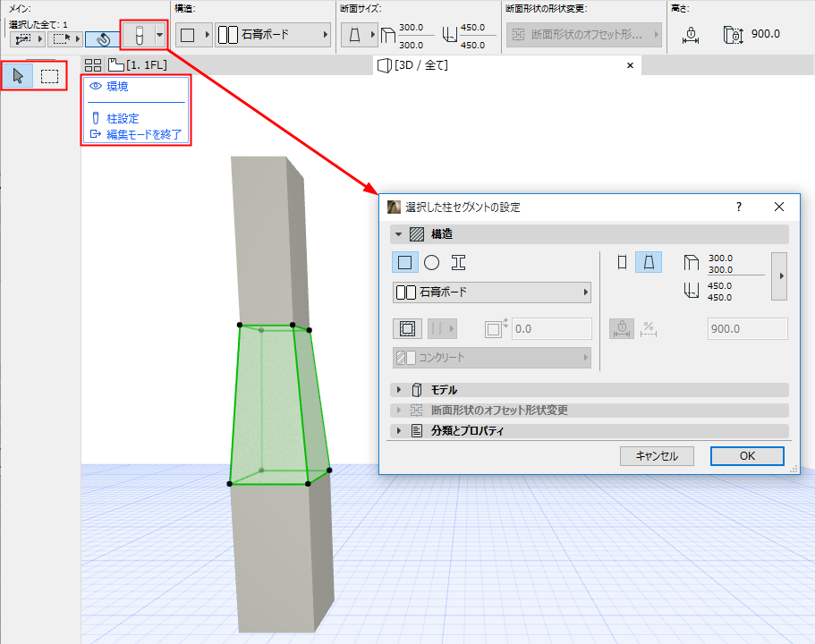This screenshot has height=644, width=815.
Task: Choose rectangular cross-section in the dialog
Action: [405, 262]
